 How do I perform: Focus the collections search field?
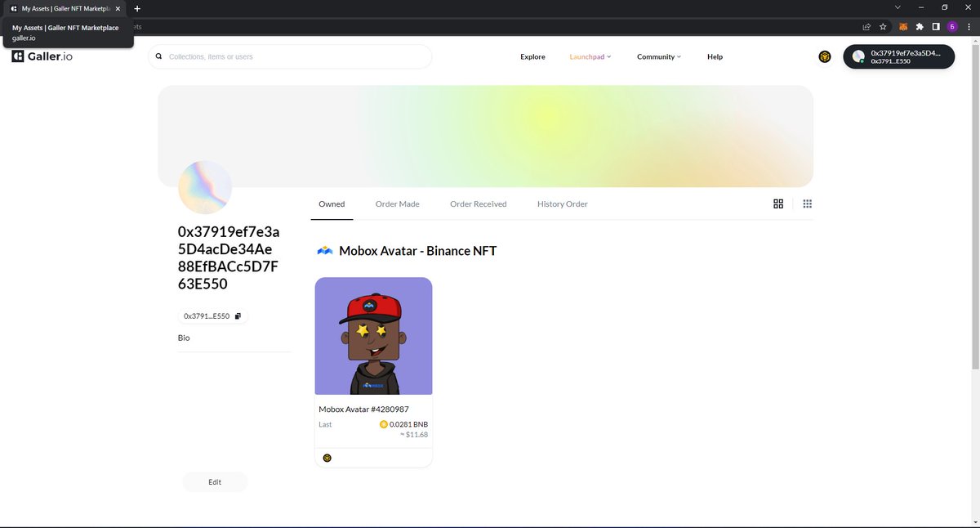(290, 56)
